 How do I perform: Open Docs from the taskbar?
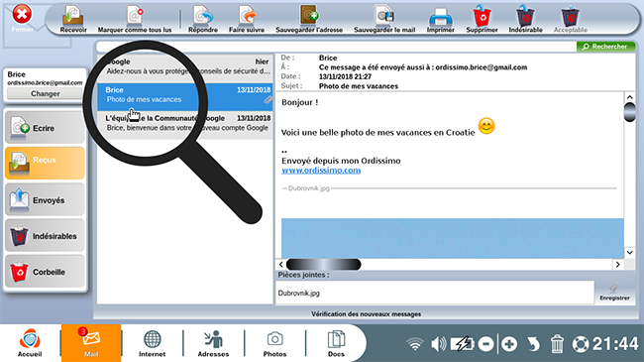click(x=336, y=343)
